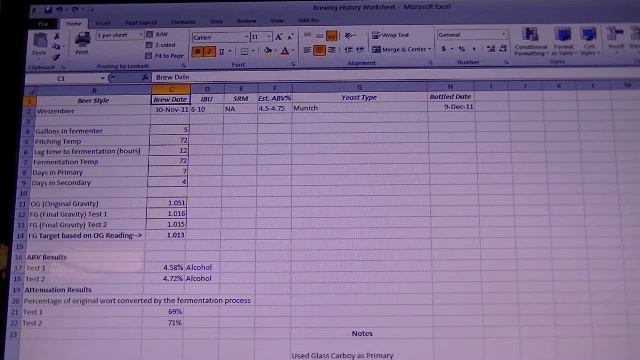This screenshot has height=360, width=640.
Task: Click the Insert cells button
Action: click(x=616, y=39)
